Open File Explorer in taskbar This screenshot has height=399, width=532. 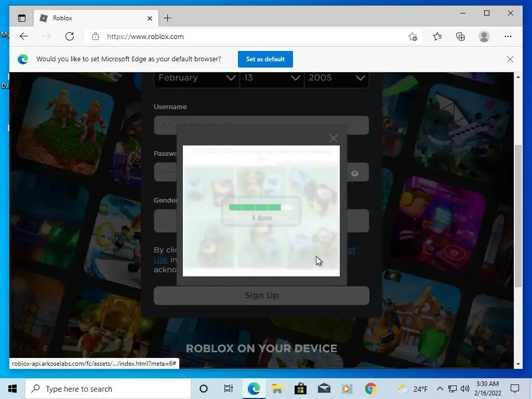pyautogui.click(x=277, y=389)
